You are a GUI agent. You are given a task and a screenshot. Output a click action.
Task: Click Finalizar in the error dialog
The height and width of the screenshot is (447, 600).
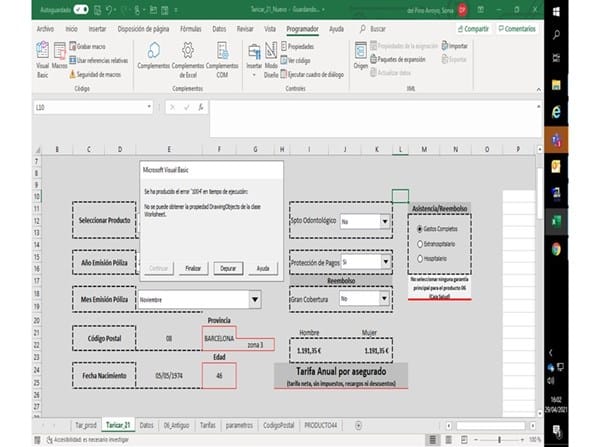pos(193,268)
